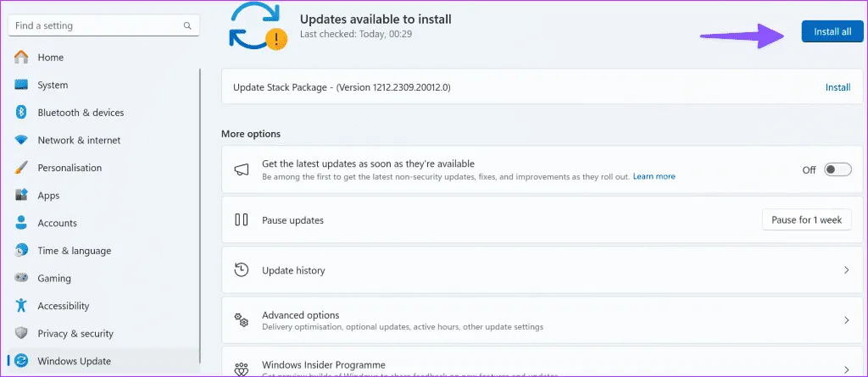Screen dimensions: 868x377
Task: Toggle on get latest updates switch
Action: tap(837, 170)
